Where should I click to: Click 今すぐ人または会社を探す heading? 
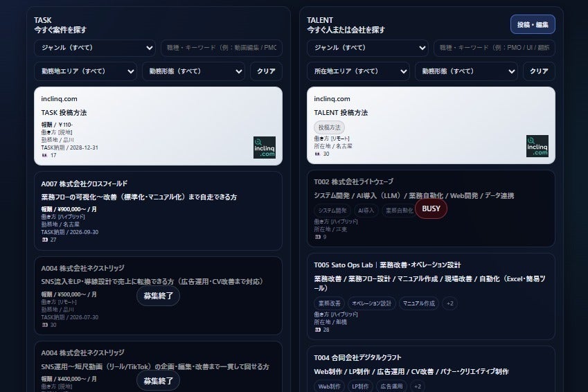[346, 30]
